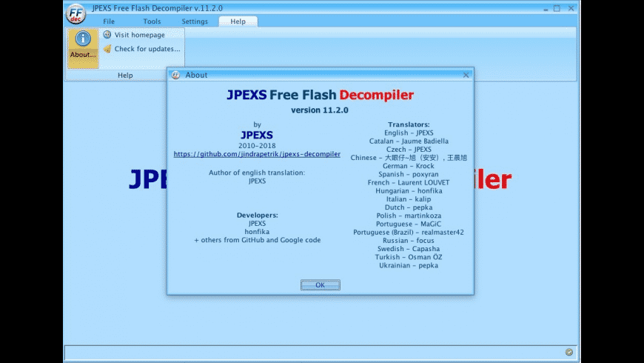Click the version 11.2.0 text

tap(320, 110)
